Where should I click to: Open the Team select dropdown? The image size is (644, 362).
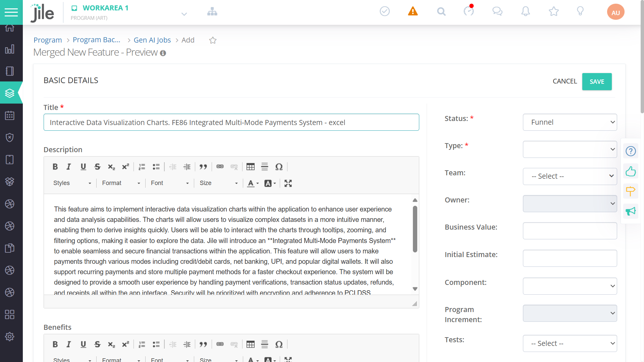tap(570, 176)
